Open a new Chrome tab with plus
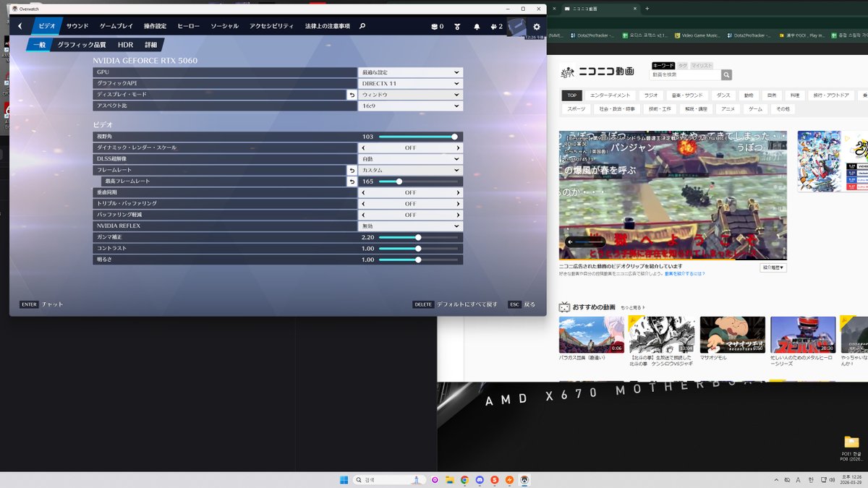The height and width of the screenshot is (488, 868). pos(647,9)
